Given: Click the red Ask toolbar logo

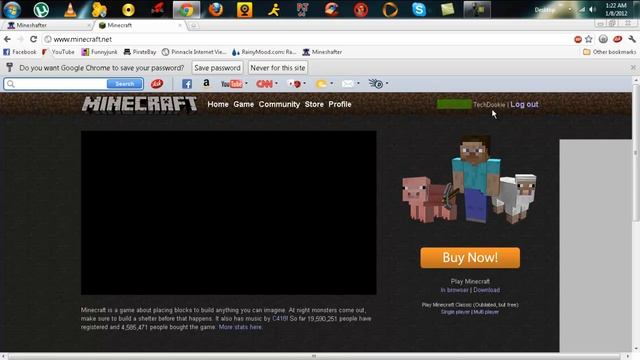Looking at the screenshot, I should 157,84.
